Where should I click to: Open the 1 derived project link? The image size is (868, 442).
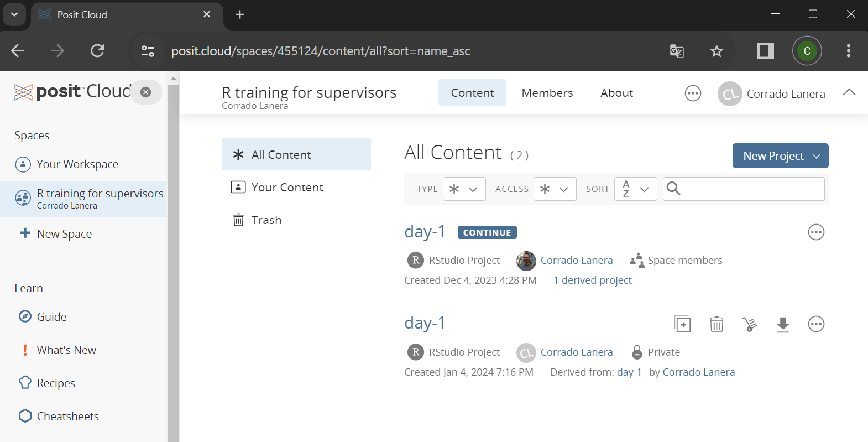click(592, 280)
